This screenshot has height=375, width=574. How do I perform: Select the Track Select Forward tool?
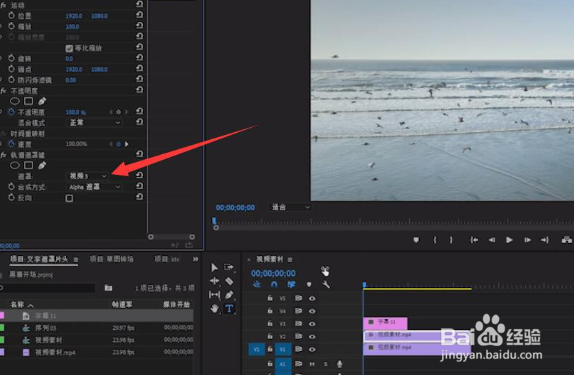pos(229,267)
